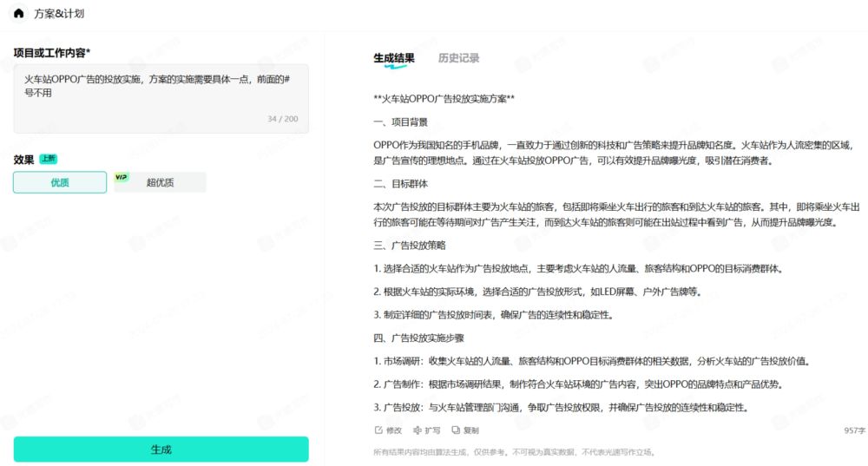868x466 pixels.
Task: Click the line 2. 根据火车站的实际环境
Action: pyautogui.click(x=537, y=292)
